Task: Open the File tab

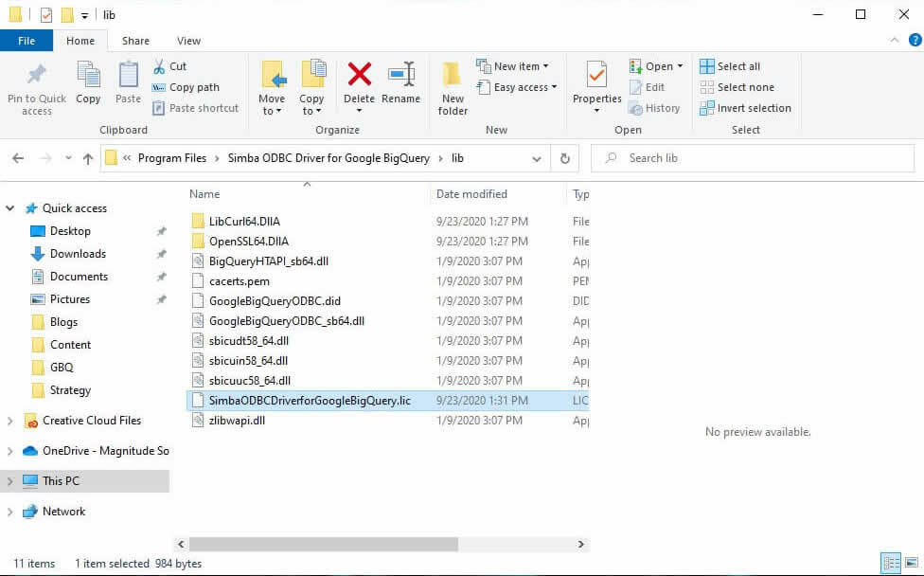Action: (x=27, y=41)
